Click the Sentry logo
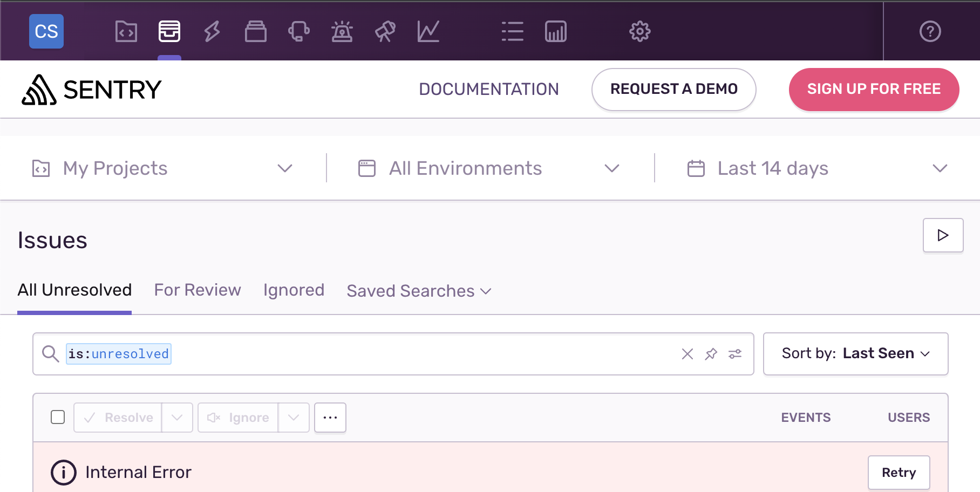Viewport: 980px width, 492px height. click(92, 90)
